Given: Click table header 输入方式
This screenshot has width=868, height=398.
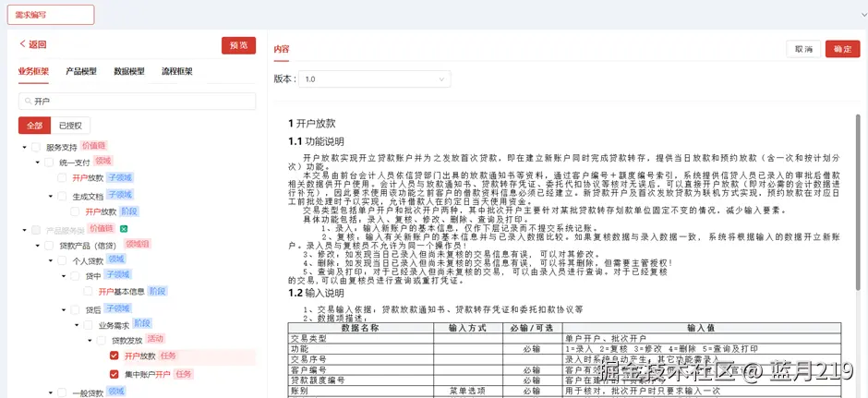Looking at the screenshot, I should click(x=468, y=328).
